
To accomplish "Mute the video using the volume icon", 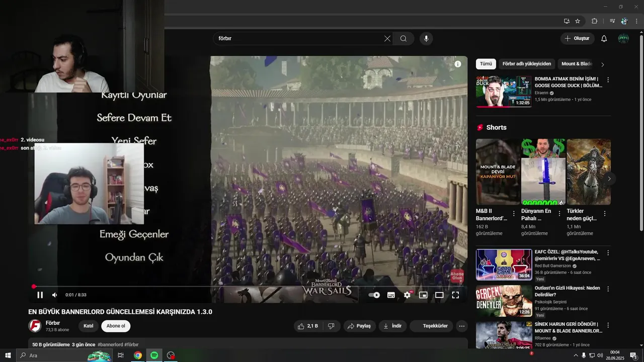I will pyautogui.click(x=55, y=295).
